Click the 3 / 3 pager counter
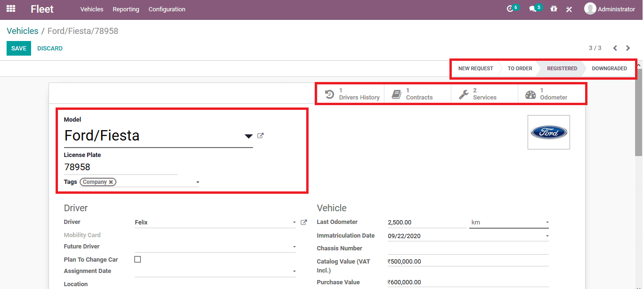This screenshot has height=289, width=644. 595,48
